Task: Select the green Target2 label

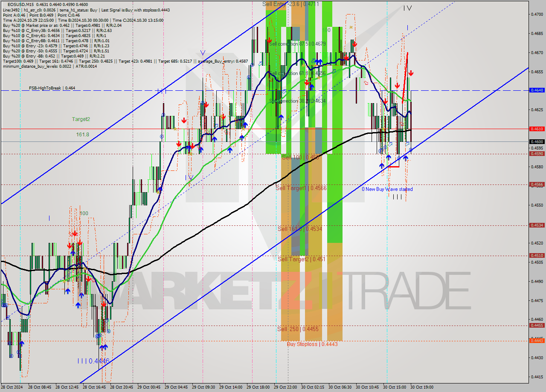Action: click(x=81, y=119)
